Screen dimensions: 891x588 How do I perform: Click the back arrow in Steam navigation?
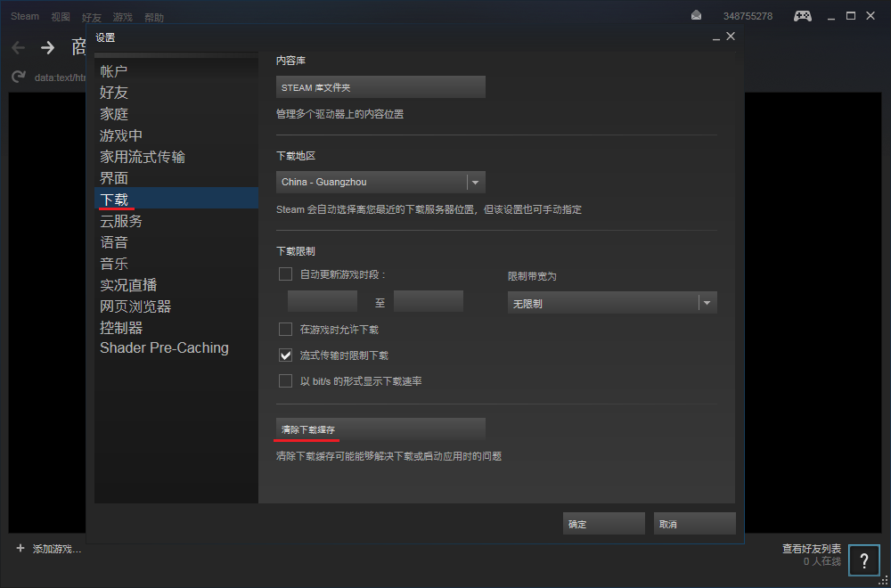click(x=19, y=48)
